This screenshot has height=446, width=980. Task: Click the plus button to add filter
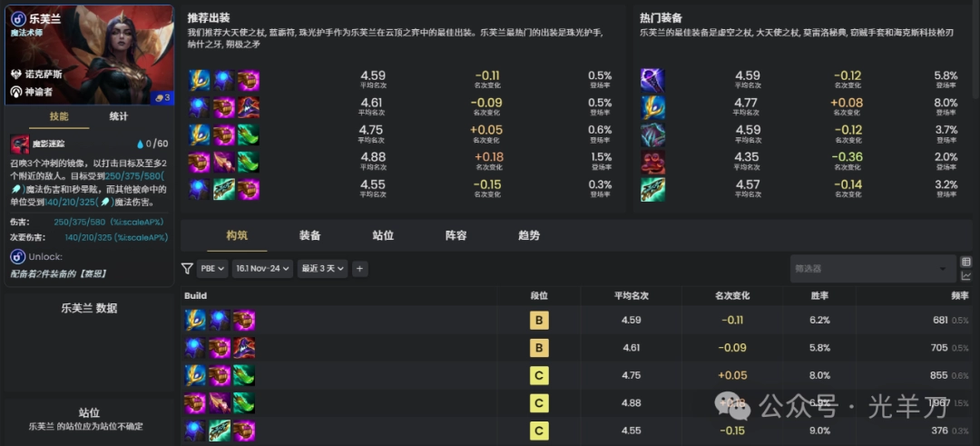point(360,269)
